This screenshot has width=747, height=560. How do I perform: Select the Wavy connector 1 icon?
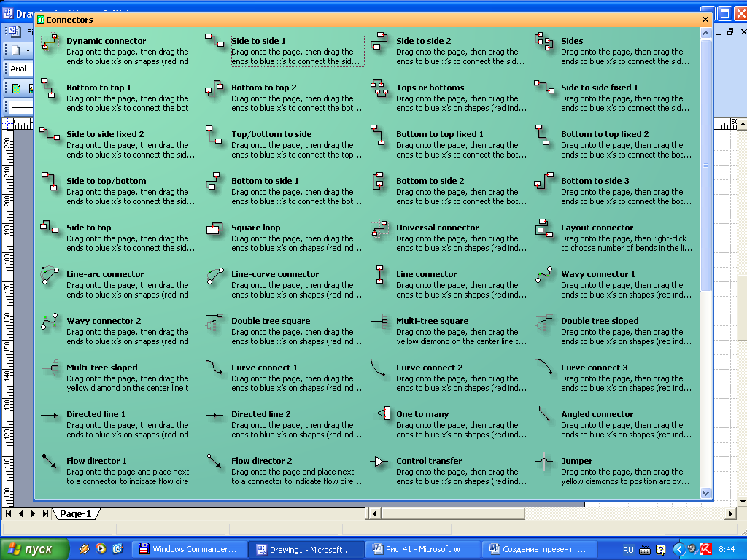[543, 275]
